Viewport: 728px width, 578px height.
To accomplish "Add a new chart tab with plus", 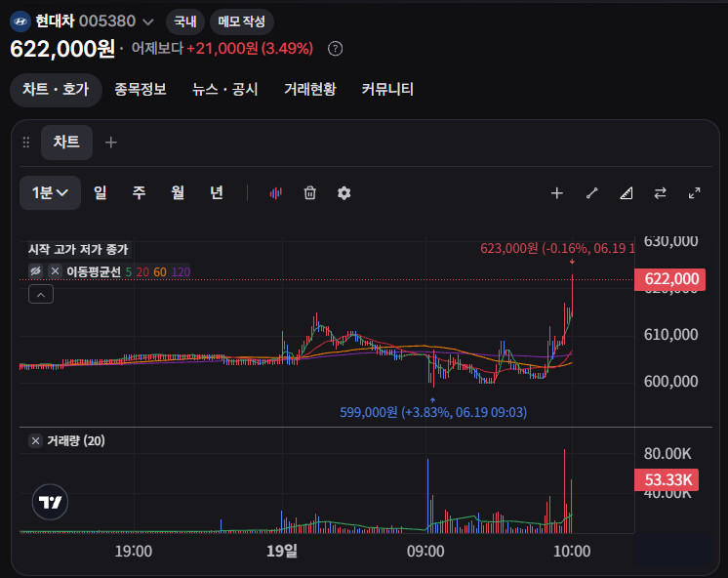I will coord(111,143).
